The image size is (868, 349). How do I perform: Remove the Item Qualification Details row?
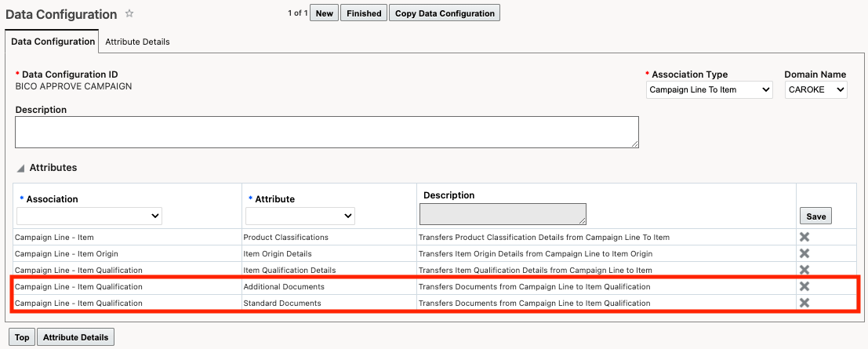804,270
